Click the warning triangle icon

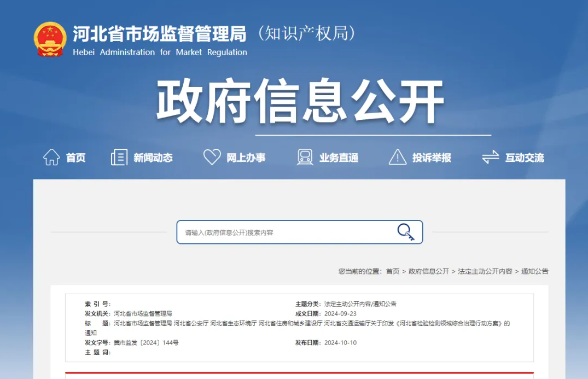(x=398, y=157)
